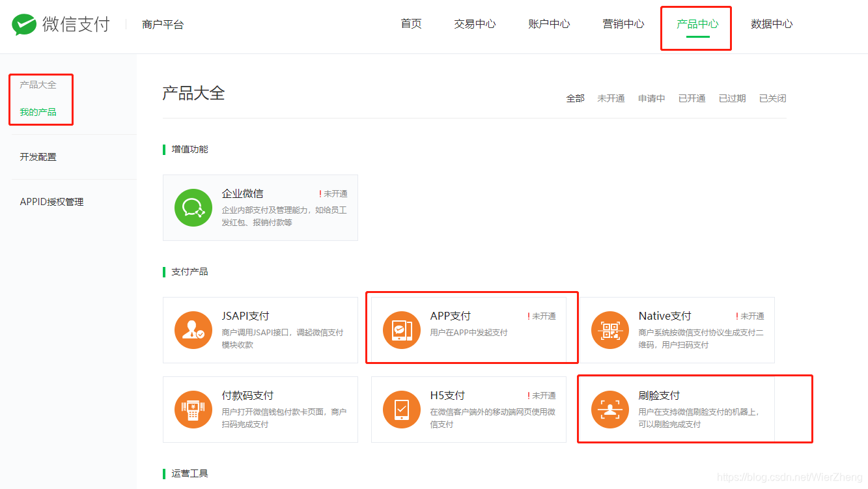Open the H5支付 product title

coord(447,395)
